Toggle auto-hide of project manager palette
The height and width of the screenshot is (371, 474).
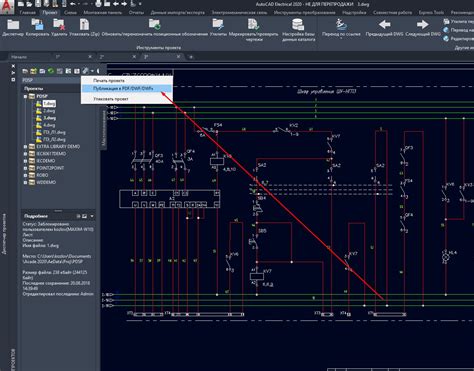13,73
